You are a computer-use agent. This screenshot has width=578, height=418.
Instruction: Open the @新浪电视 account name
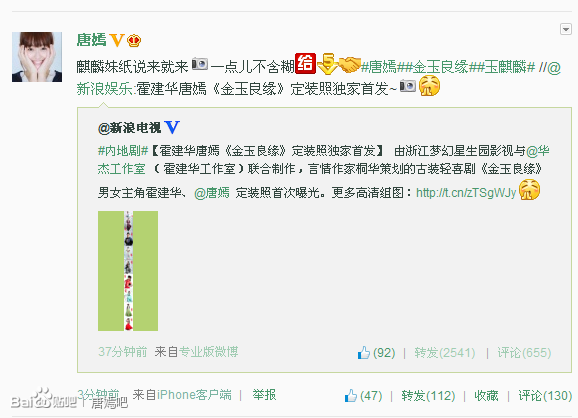(130, 128)
